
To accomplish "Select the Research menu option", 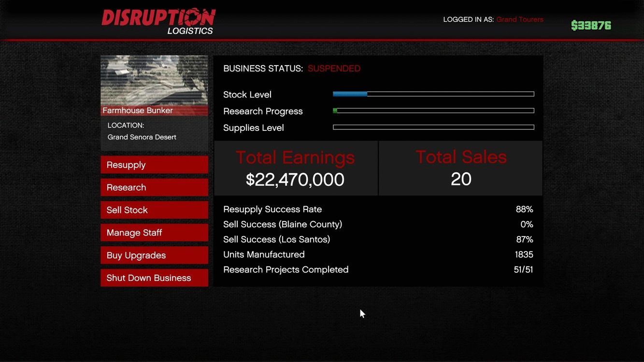I will pos(154,187).
